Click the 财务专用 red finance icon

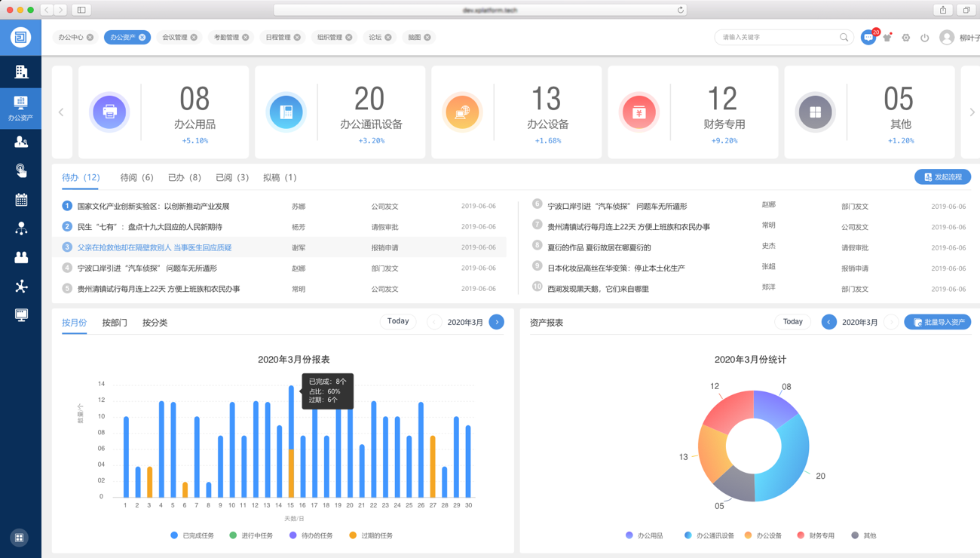pos(639,112)
